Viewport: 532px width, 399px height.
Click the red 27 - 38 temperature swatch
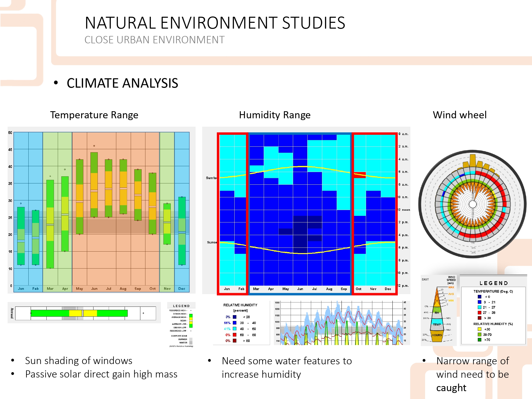479,313
